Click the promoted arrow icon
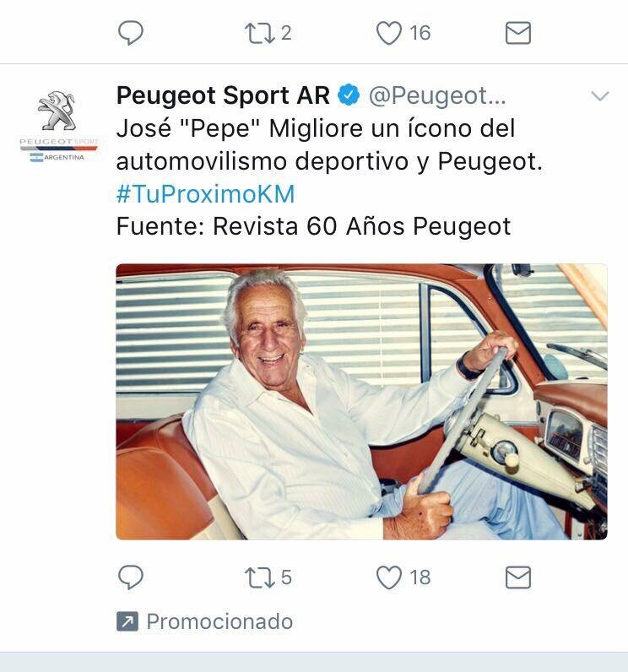The image size is (628, 672). [x=127, y=621]
